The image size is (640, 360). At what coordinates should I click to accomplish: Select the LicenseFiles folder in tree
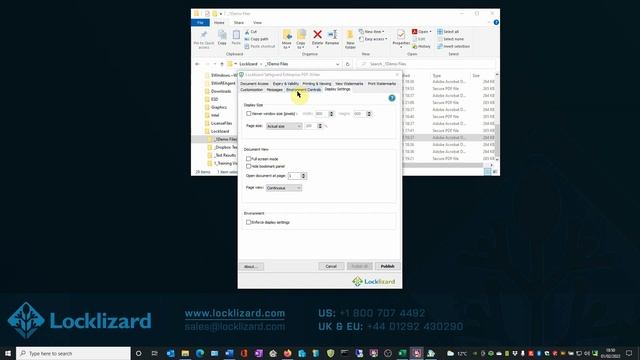coord(222,123)
